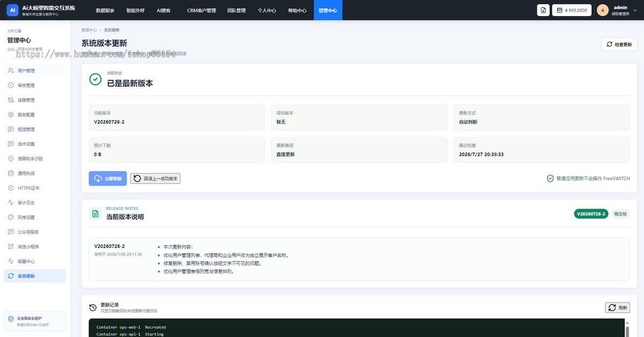Viewport: 644px width, 337px height.
Task: Go to 线路管理 in the sidebar
Action: tap(35, 100)
